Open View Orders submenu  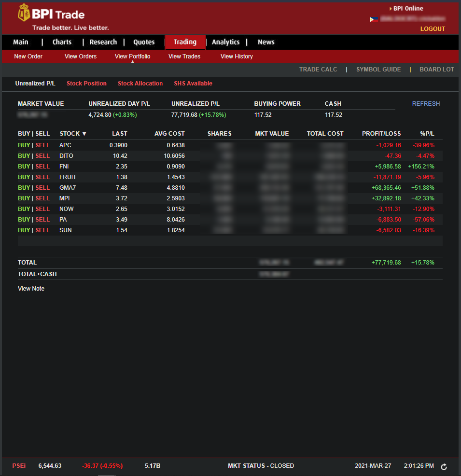point(81,56)
